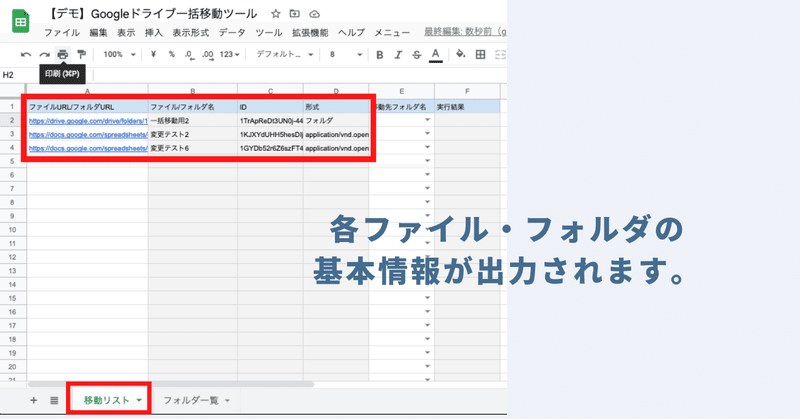This screenshot has height=419, width=800.
Task: Open drive folder link in row 2
Action: [x=88, y=121]
